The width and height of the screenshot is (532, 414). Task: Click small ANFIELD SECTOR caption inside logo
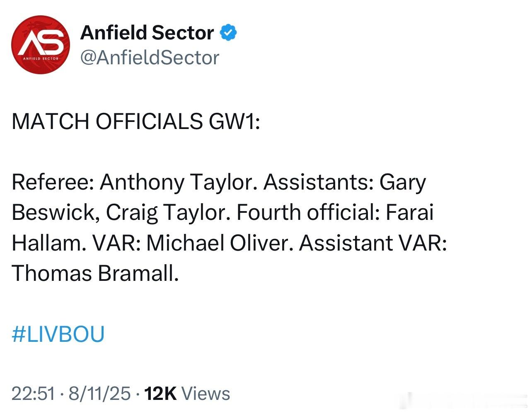[x=41, y=58]
